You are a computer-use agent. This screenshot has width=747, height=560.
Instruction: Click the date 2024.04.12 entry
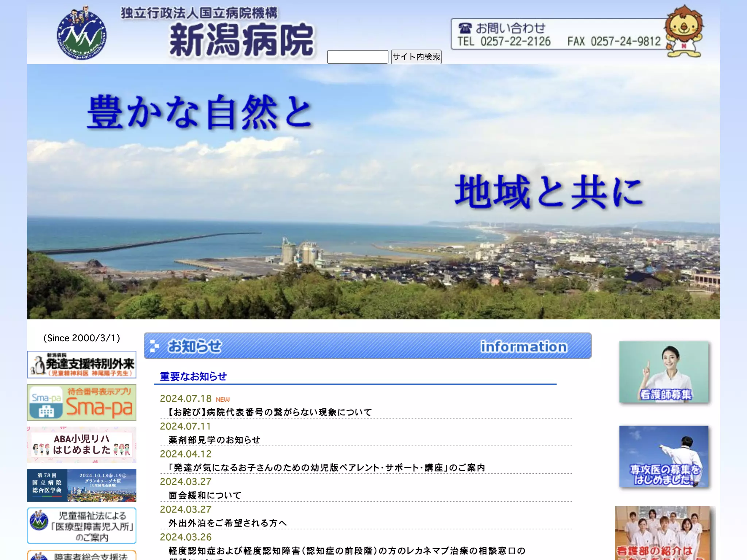[x=186, y=454]
